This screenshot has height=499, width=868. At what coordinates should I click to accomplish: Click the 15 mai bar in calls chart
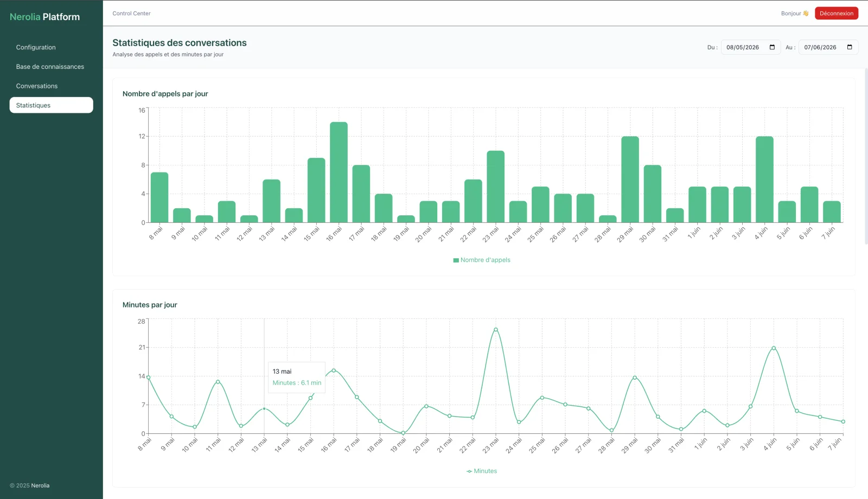[x=316, y=190]
